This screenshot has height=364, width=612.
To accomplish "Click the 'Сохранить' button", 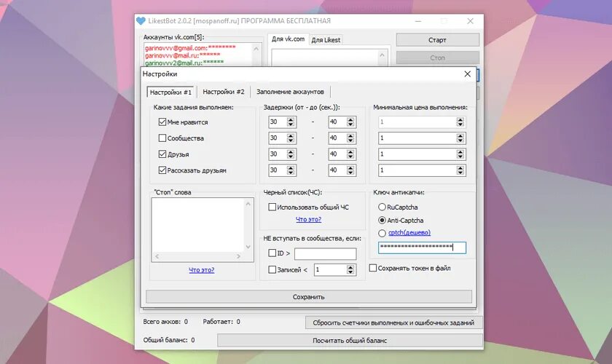I will [309, 297].
